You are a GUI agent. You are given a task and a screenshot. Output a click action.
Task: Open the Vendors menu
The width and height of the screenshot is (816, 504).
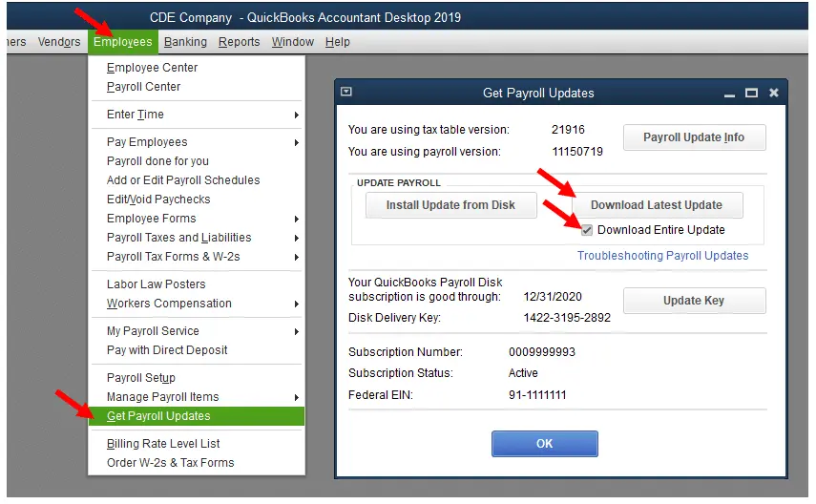point(59,42)
